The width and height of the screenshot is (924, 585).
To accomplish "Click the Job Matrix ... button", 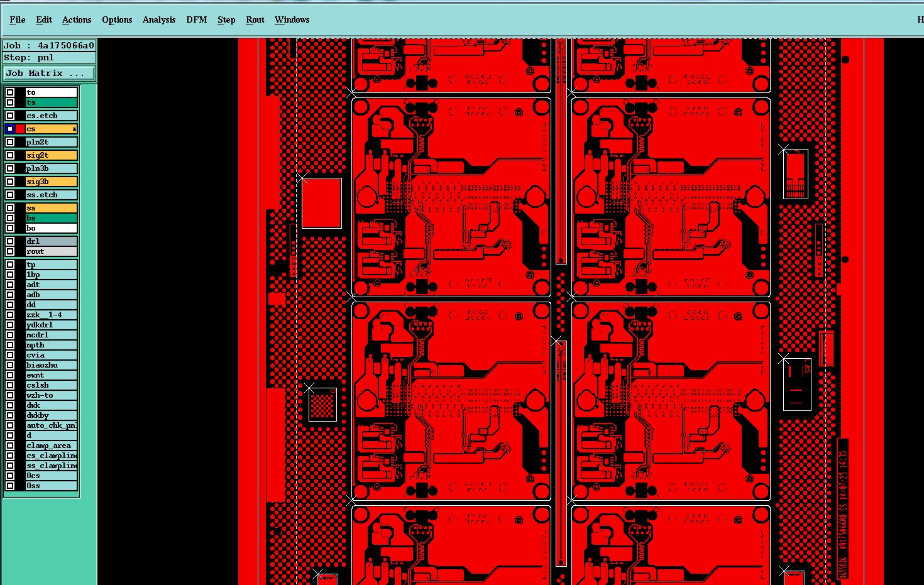I will tap(49, 74).
